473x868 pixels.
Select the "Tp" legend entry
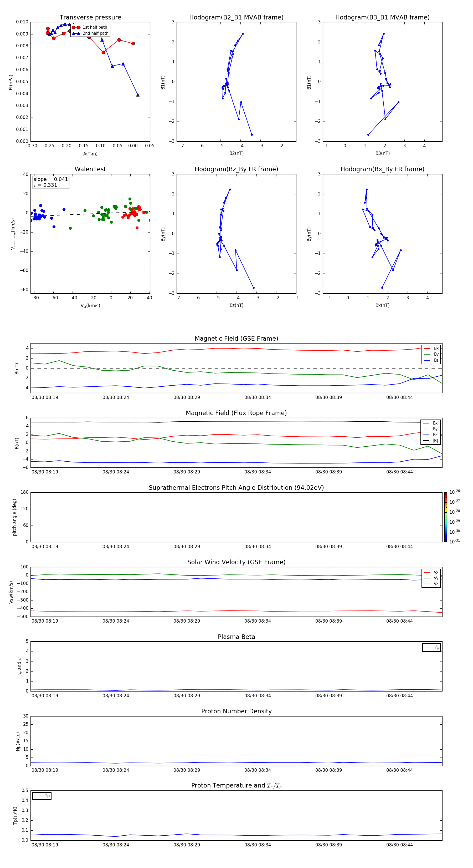pyautogui.click(x=42, y=796)
